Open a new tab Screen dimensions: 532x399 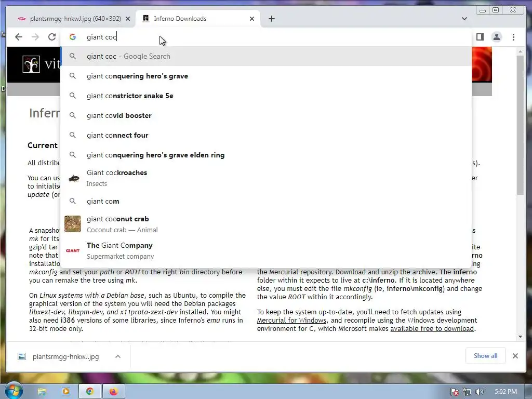[x=271, y=19]
